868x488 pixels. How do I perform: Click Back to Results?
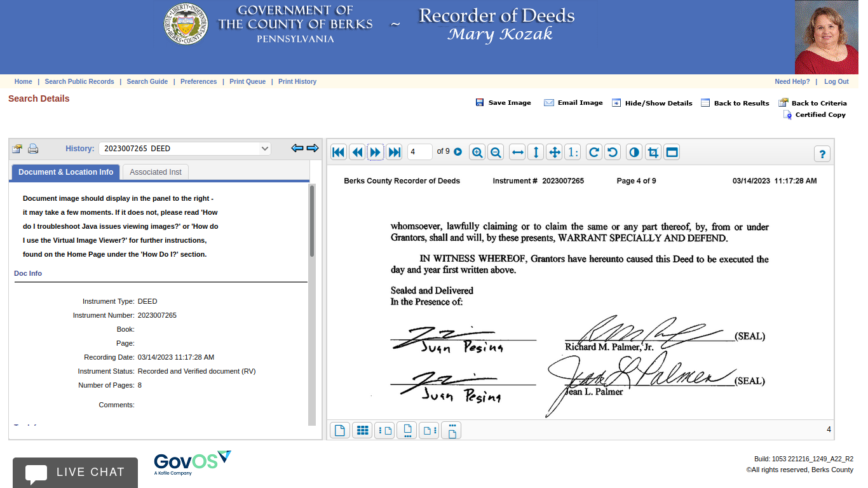pos(735,103)
